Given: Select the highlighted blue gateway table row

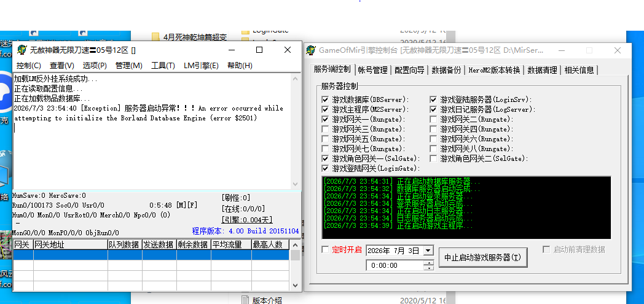Looking at the screenshot, I should coord(151,255).
